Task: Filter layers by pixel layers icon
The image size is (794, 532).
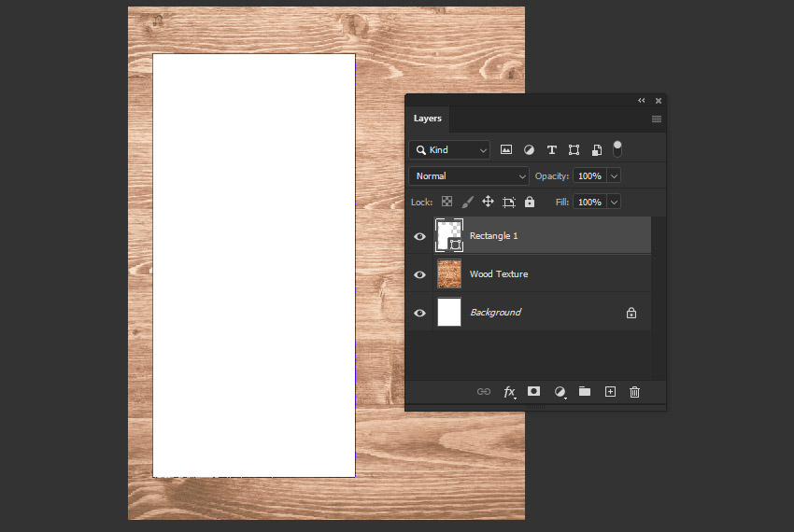Action: (506, 150)
